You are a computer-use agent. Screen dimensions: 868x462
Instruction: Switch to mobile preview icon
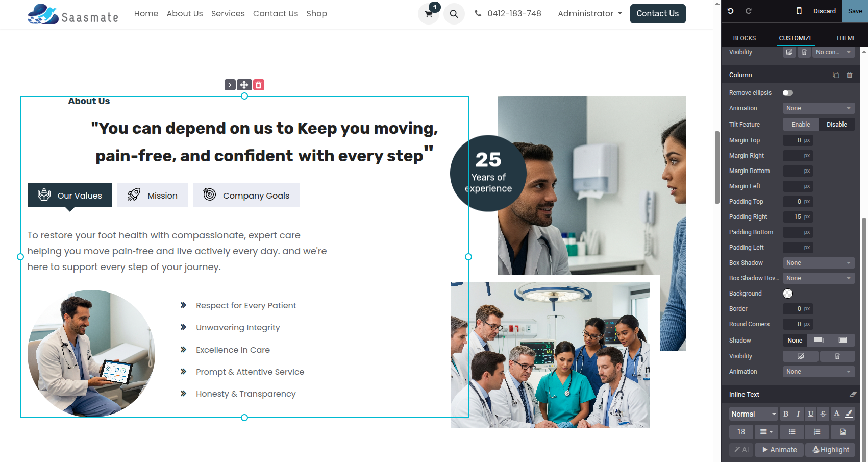pyautogui.click(x=799, y=11)
